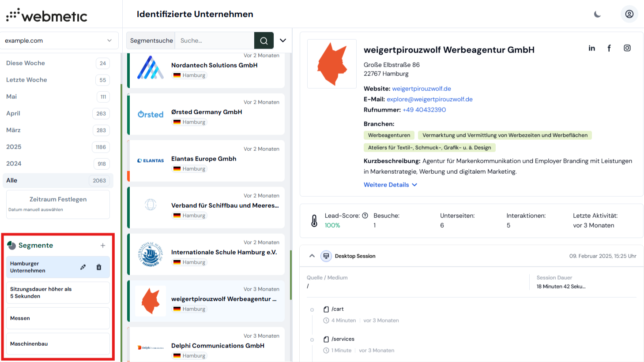Viewport: 644px width, 362px height.
Task: Click Verband für Schiffbau globe logo
Action: click(151, 205)
